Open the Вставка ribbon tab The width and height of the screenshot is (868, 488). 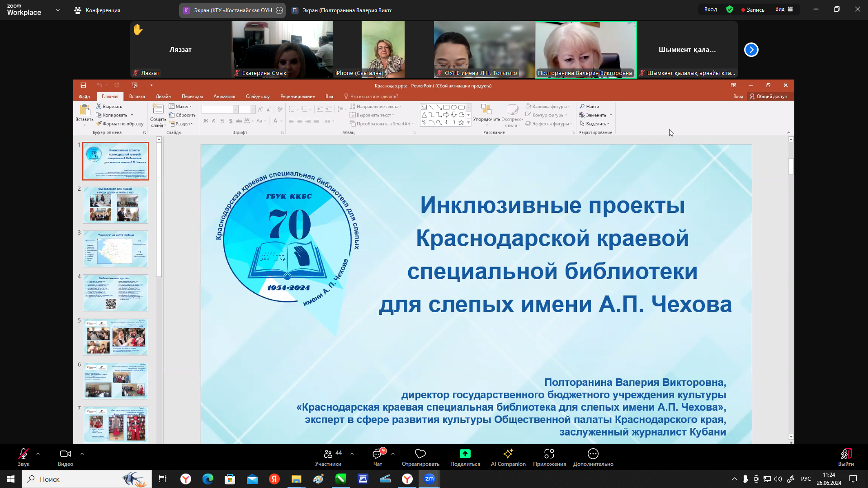137,96
